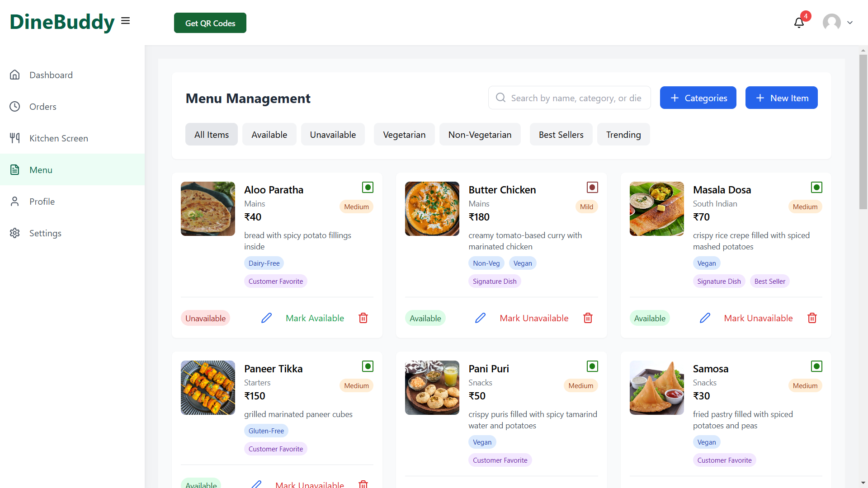Viewport: 868px width, 488px height.
Task: Click Masala Dosa Best Seller tag
Action: pyautogui.click(x=769, y=281)
